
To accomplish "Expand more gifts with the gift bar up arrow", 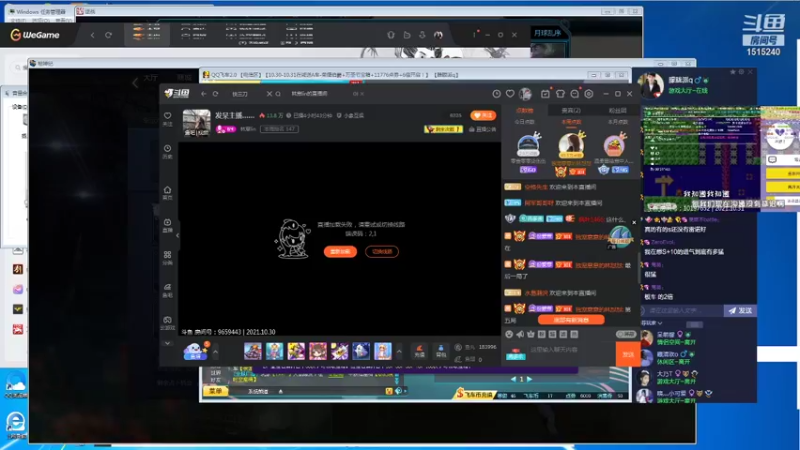I will coord(399,352).
